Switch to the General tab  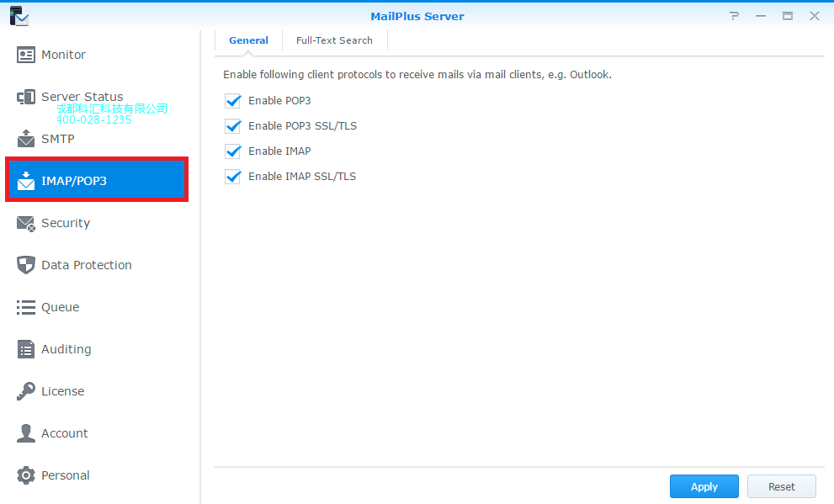[248, 40]
